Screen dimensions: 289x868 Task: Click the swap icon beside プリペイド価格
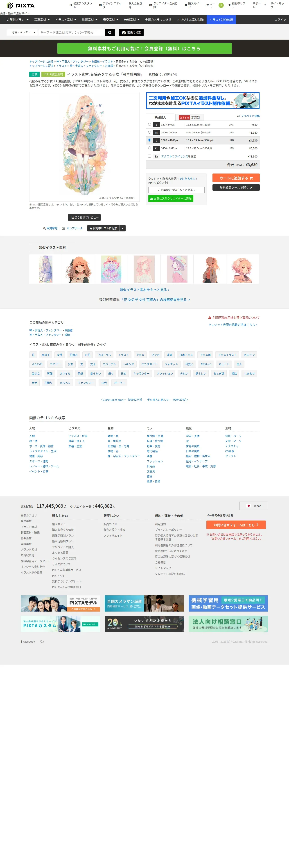pos(238,116)
